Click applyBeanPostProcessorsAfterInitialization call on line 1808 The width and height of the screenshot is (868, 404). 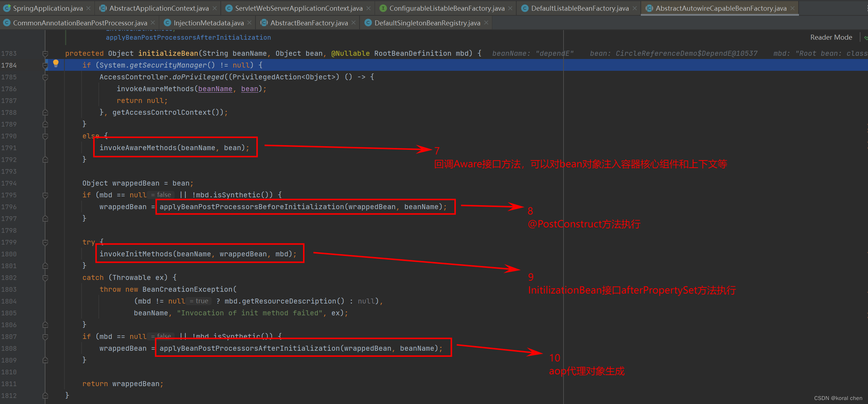tap(249, 348)
